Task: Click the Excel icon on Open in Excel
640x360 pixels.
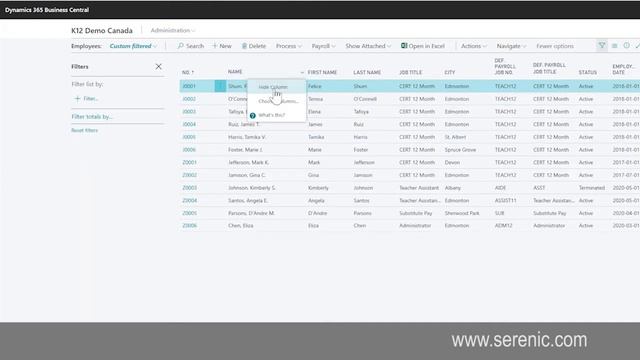Action: pos(404,46)
